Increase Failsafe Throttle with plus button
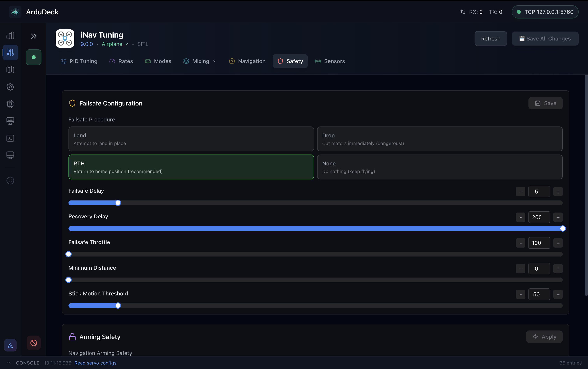Image resolution: width=588 pixels, height=369 pixels. (x=558, y=243)
